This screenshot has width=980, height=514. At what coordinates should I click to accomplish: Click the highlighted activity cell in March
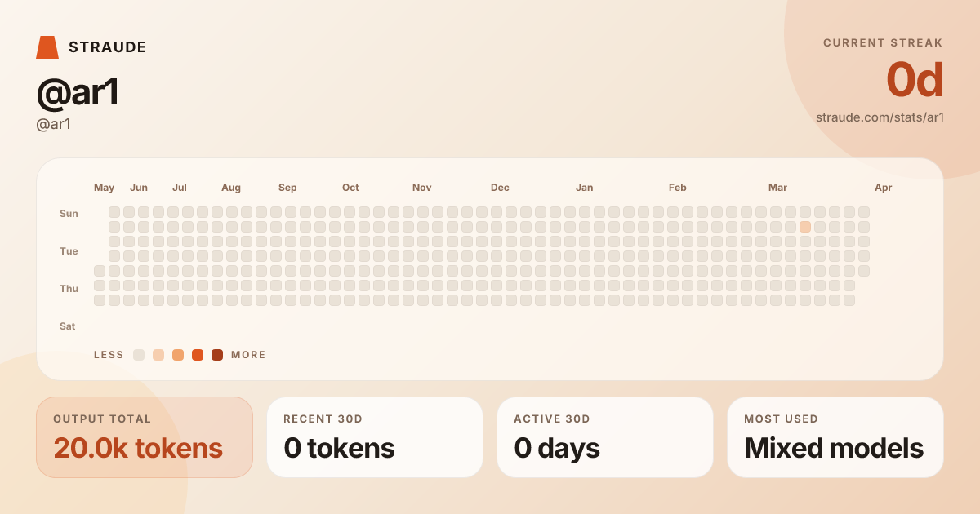(805, 227)
